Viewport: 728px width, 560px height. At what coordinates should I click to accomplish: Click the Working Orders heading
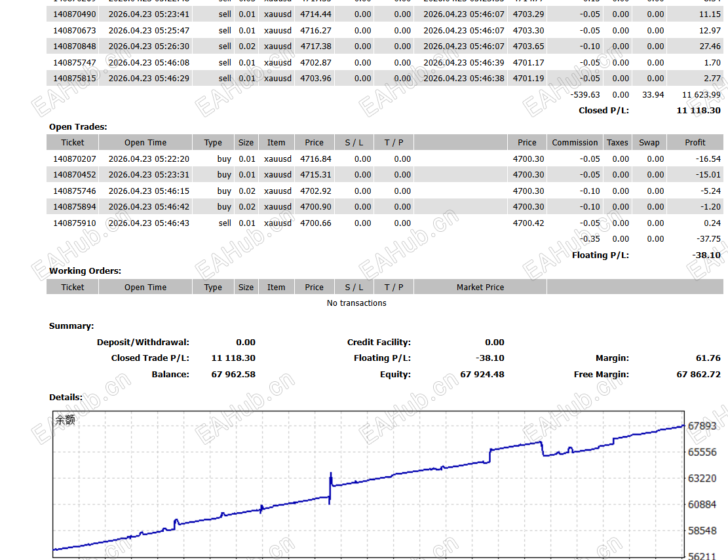pos(85,271)
